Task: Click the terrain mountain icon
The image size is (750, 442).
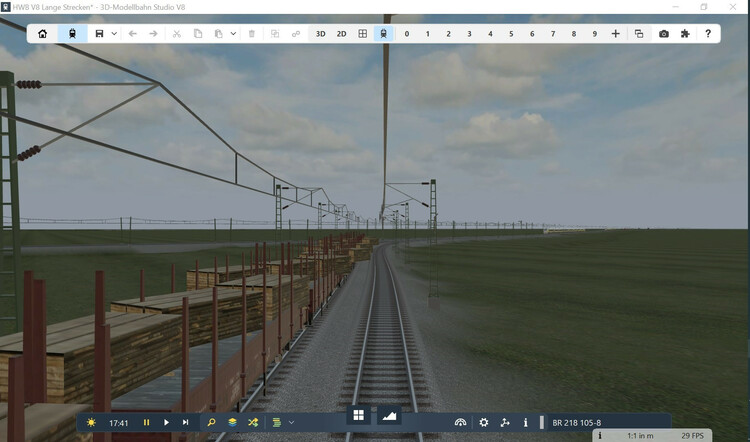Action: click(x=389, y=415)
